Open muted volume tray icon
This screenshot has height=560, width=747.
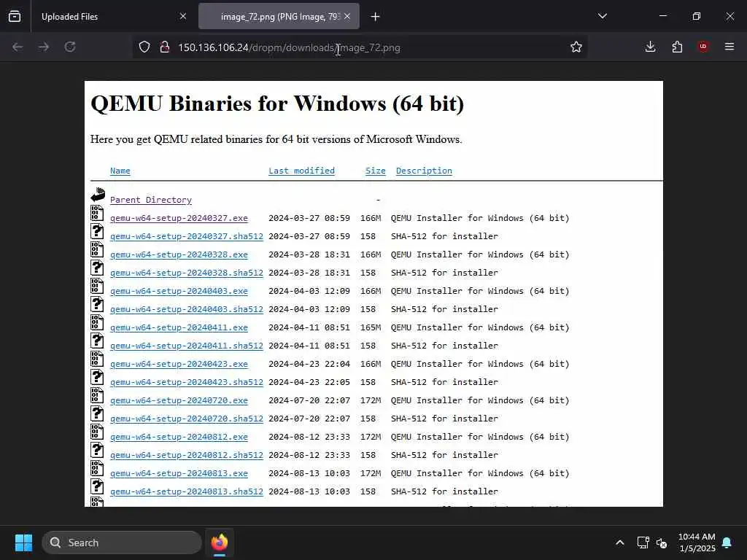[662, 542]
